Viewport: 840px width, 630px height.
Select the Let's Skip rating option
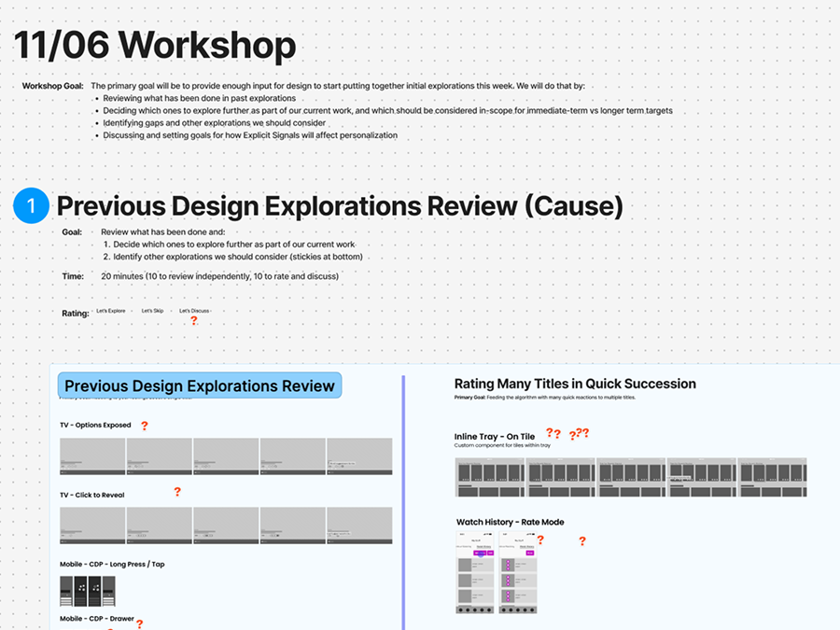[x=152, y=311]
